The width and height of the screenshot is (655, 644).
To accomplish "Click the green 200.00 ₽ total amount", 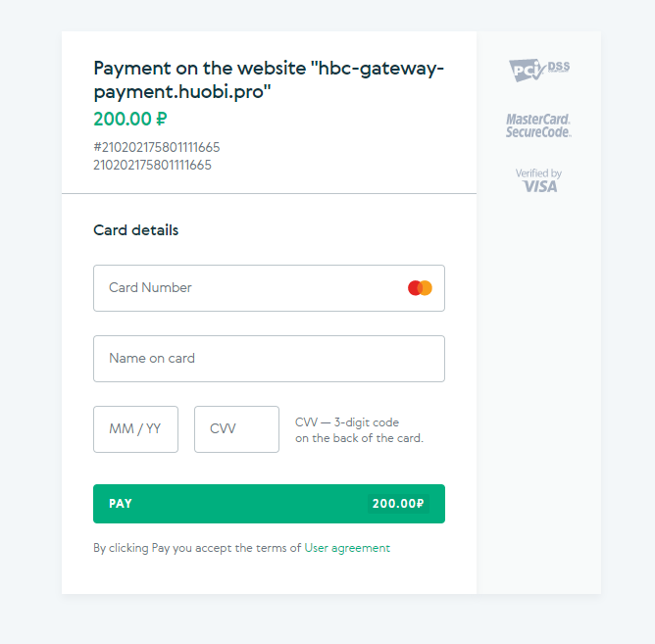I will 130,119.
